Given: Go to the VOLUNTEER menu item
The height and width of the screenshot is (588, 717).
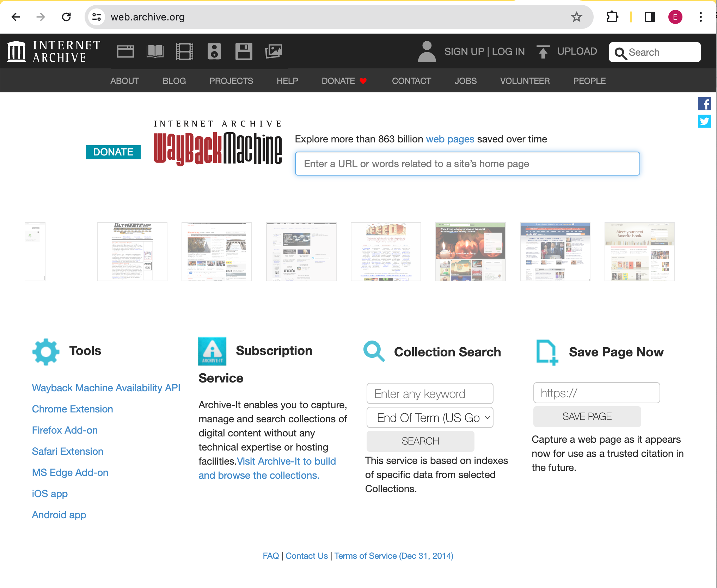Looking at the screenshot, I should pyautogui.click(x=525, y=81).
